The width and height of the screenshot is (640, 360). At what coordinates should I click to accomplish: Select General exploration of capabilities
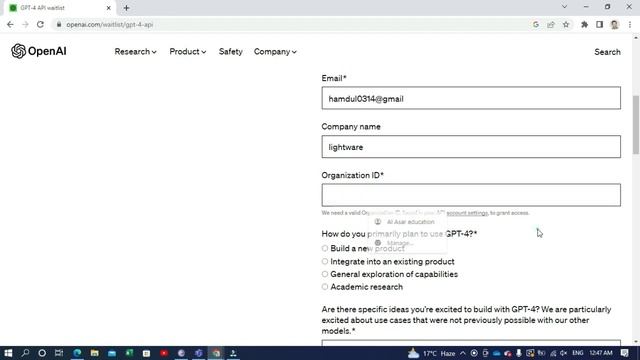[324, 274]
